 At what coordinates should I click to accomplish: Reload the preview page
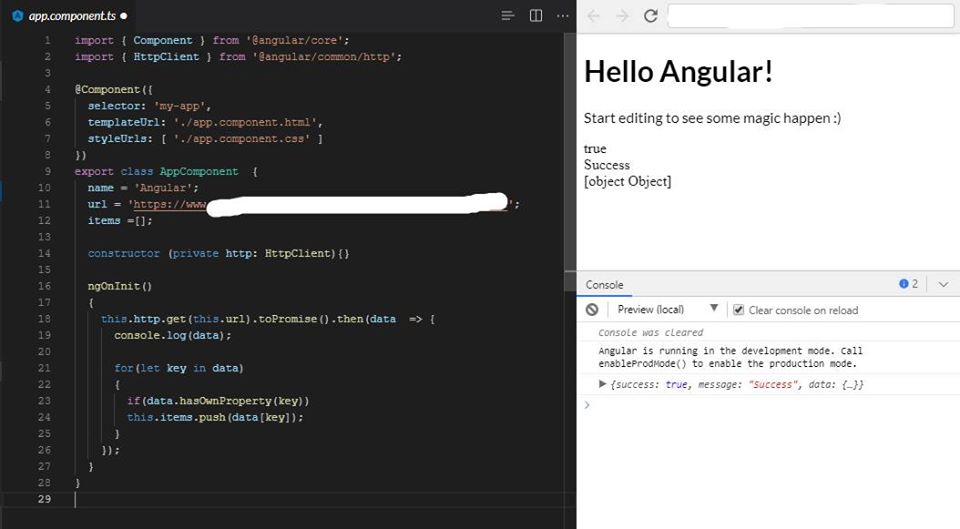click(651, 16)
